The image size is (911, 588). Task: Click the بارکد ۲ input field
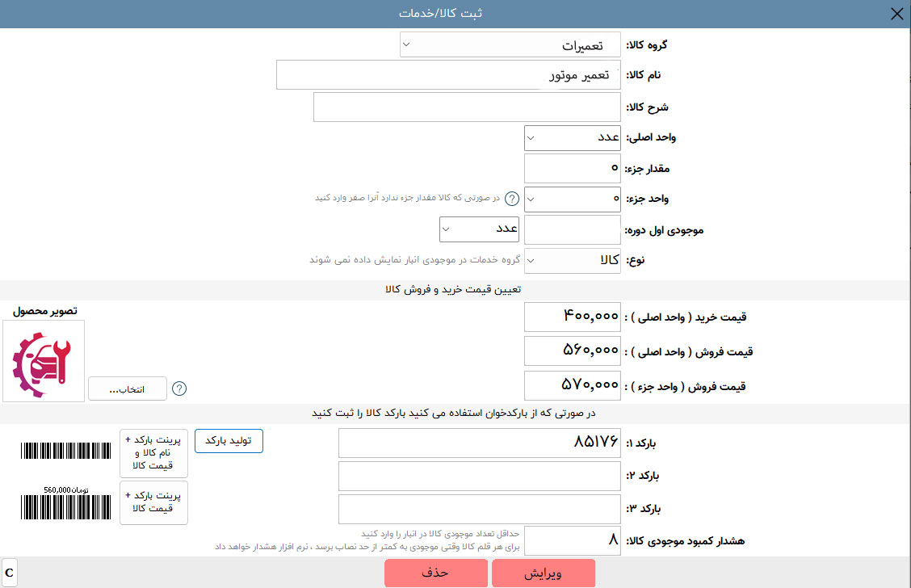coord(479,476)
